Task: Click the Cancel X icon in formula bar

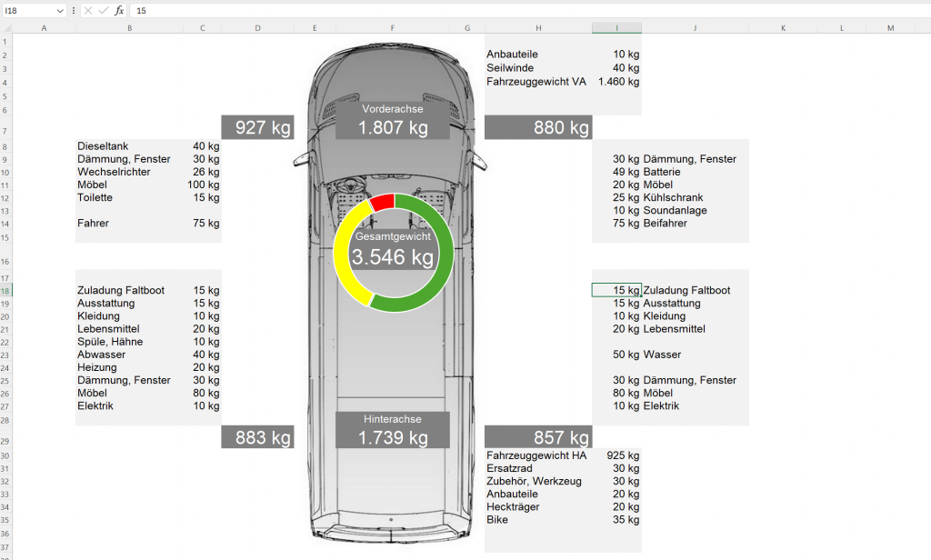Action: [x=87, y=10]
